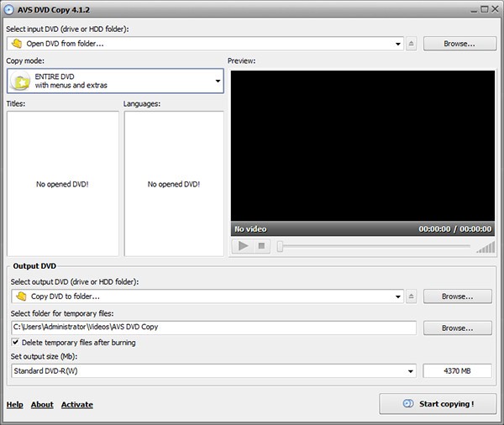Uncheck Delete temporary files after burning
The image size is (504, 425).
pos(16,343)
